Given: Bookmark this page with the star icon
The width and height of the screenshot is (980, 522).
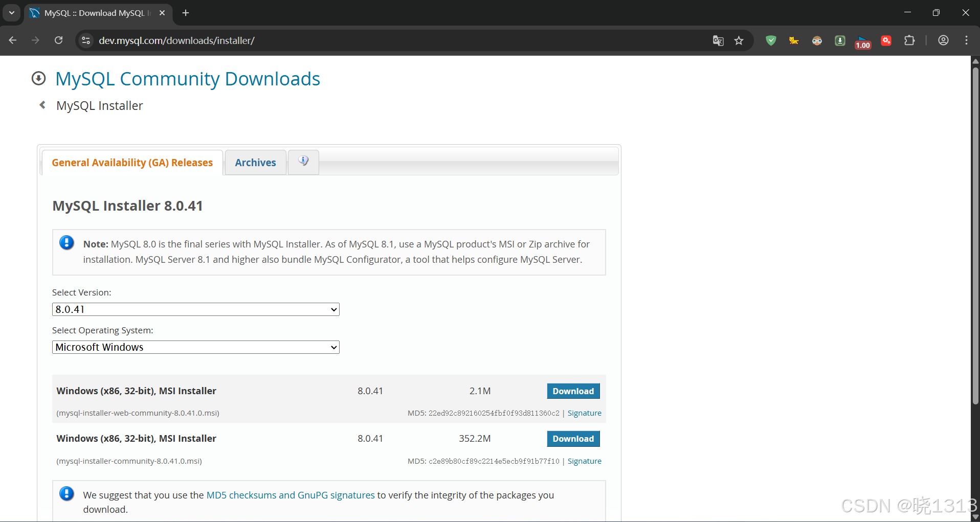Looking at the screenshot, I should (739, 40).
